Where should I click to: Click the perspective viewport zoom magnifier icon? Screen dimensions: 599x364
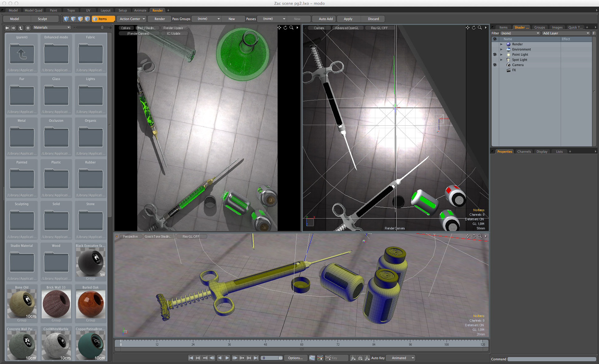point(480,236)
